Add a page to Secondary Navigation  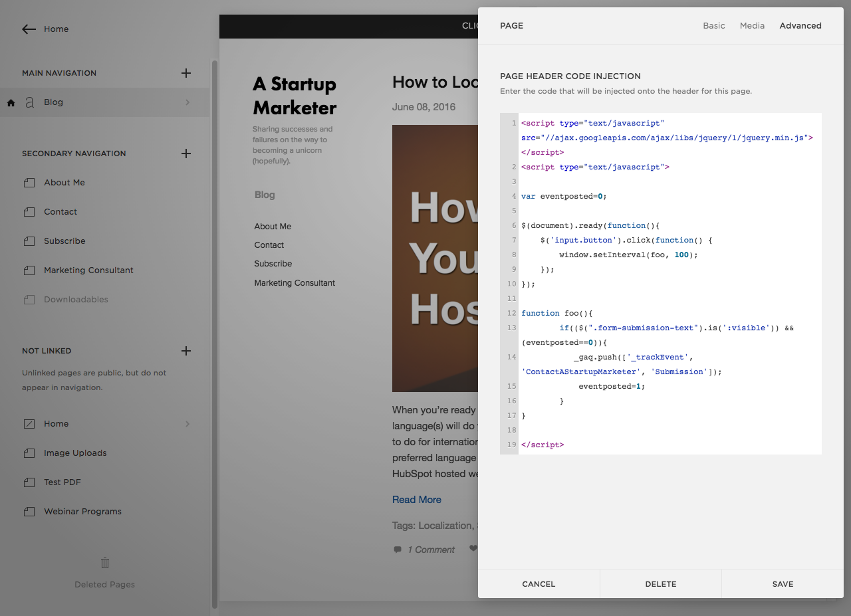tap(186, 154)
